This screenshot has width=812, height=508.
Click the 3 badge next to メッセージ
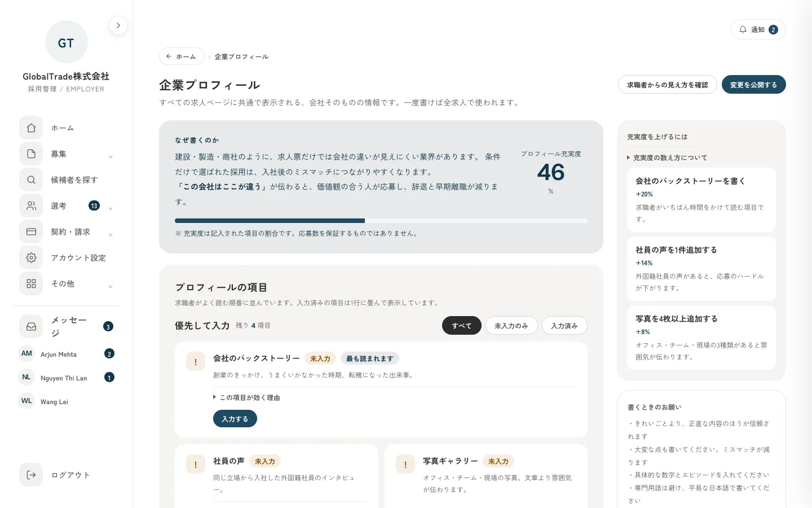pos(108,326)
